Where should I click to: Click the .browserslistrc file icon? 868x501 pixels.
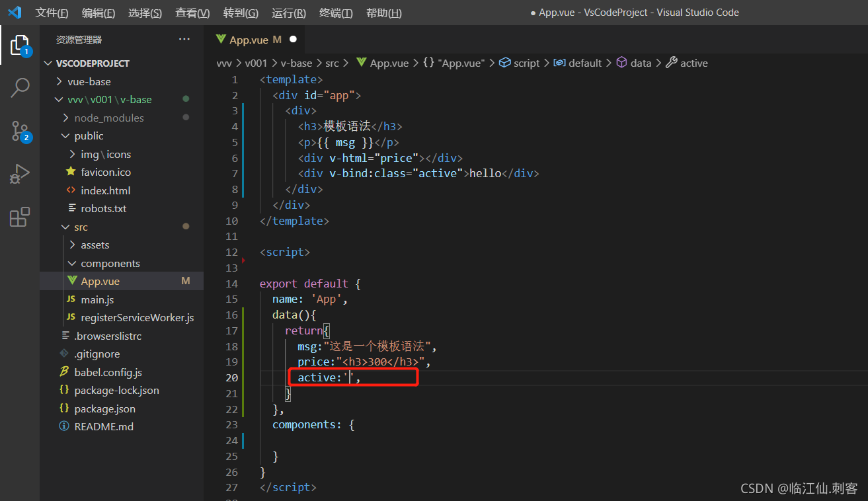pyautogui.click(x=65, y=336)
